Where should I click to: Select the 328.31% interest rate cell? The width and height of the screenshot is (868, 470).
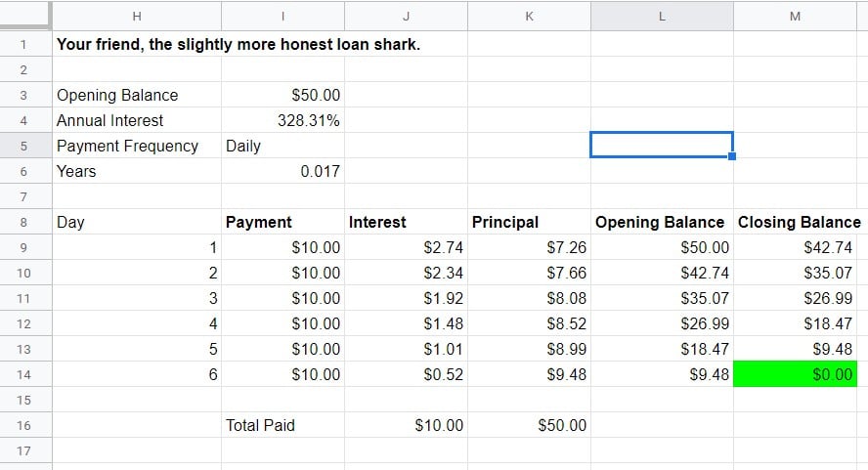[x=282, y=121]
